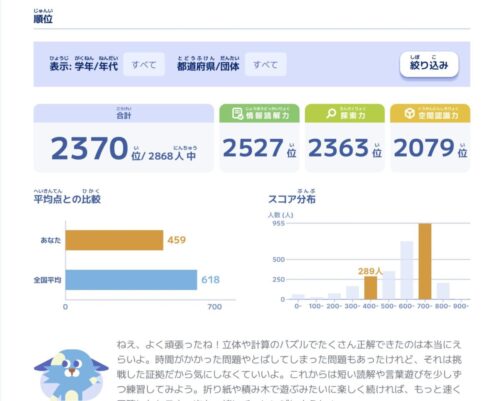Open the 都道府県/団体 すべて dropdown
The height and width of the screenshot is (401, 500).
[265, 64]
